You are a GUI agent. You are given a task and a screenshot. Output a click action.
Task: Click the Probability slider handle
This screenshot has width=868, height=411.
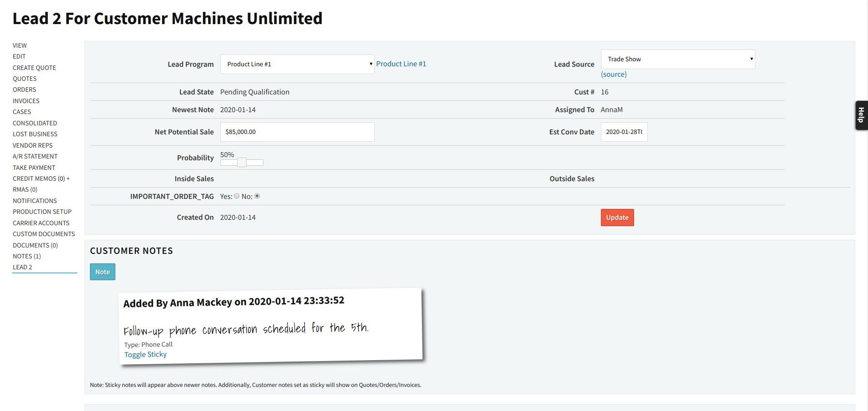(x=242, y=163)
